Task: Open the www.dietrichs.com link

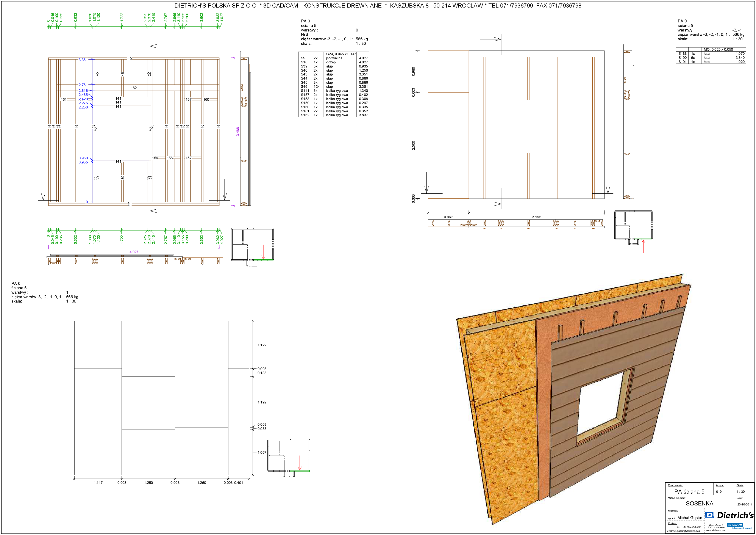Action: (x=716, y=530)
